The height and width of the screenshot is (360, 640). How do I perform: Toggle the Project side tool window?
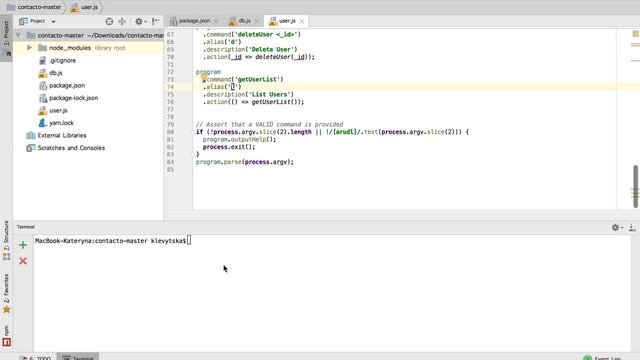(6, 38)
